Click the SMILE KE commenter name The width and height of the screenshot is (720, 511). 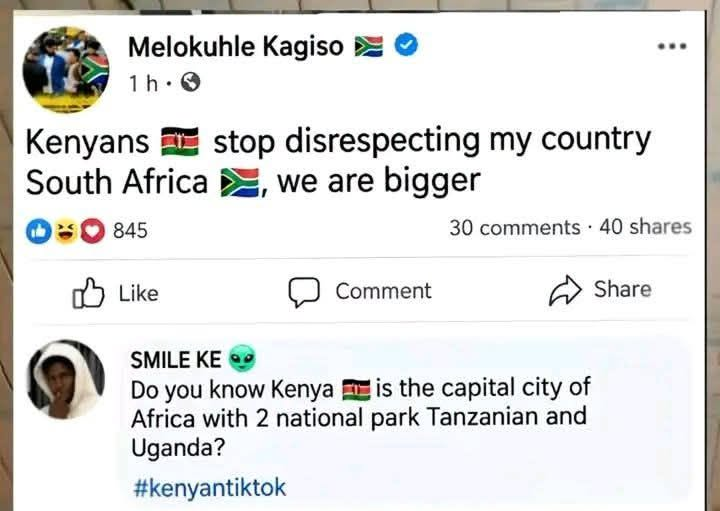pos(176,359)
